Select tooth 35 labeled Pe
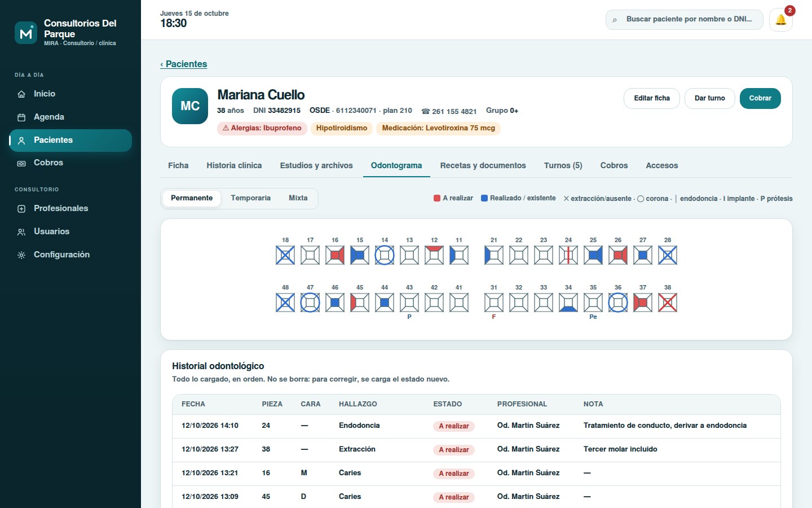Image resolution: width=812 pixels, height=508 pixels. tap(593, 303)
